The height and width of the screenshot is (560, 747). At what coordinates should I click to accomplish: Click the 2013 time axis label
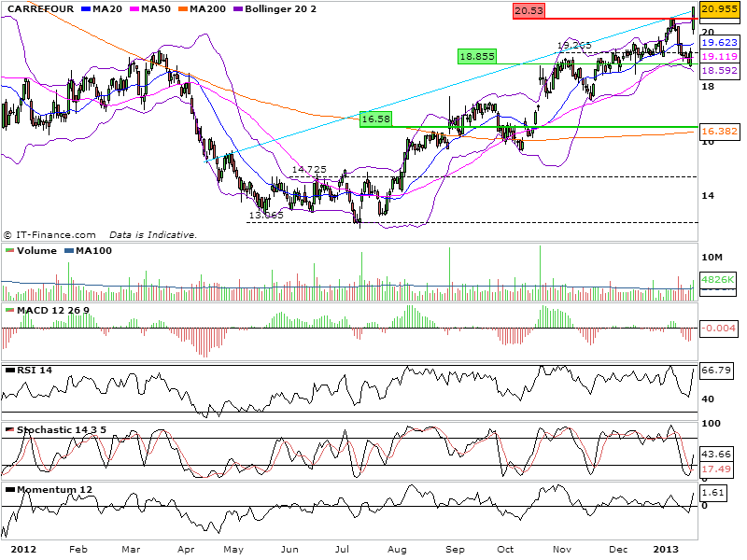point(666,550)
